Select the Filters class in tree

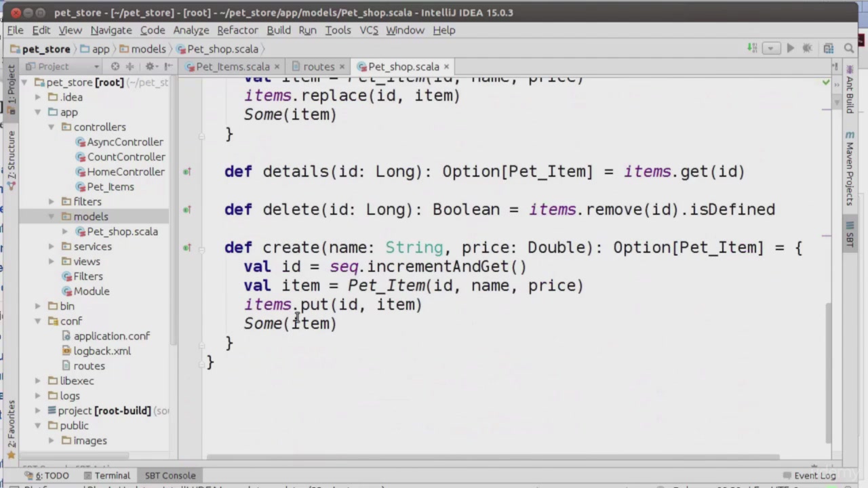point(82,276)
